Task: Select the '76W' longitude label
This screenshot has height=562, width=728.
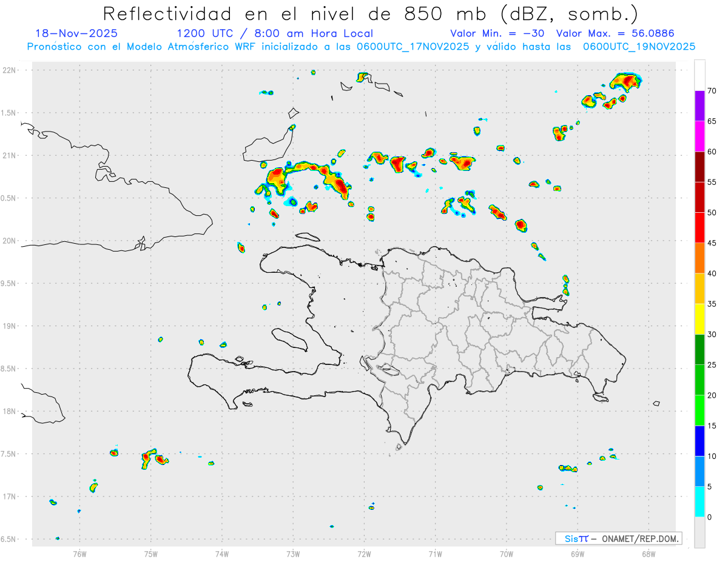Action: (79, 553)
